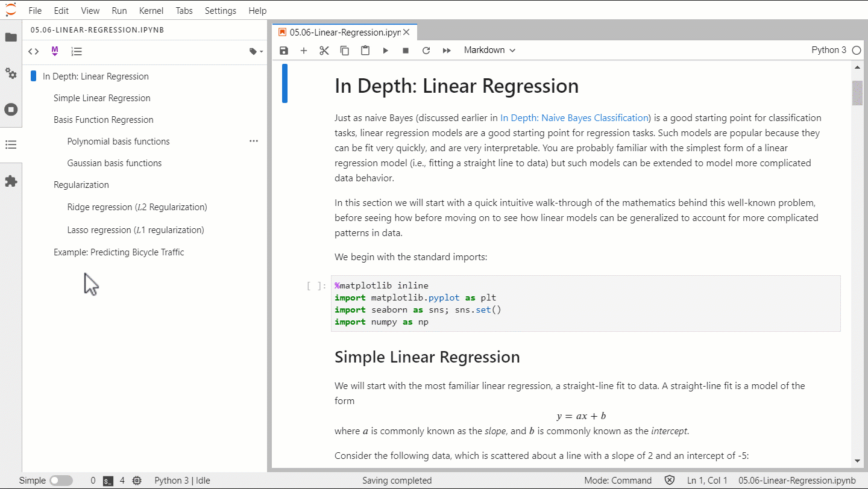Toggle markdown cells display in table of contents
The width and height of the screenshot is (868, 489).
(55, 52)
